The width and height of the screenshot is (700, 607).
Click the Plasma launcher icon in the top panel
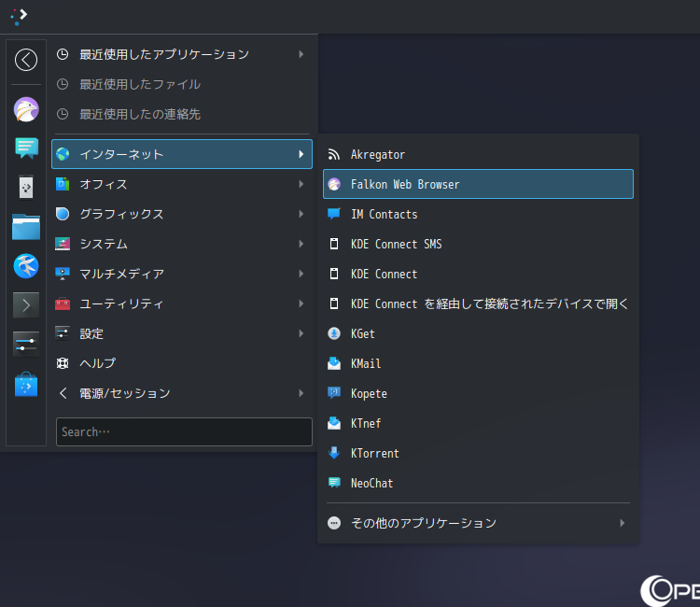(x=19, y=17)
